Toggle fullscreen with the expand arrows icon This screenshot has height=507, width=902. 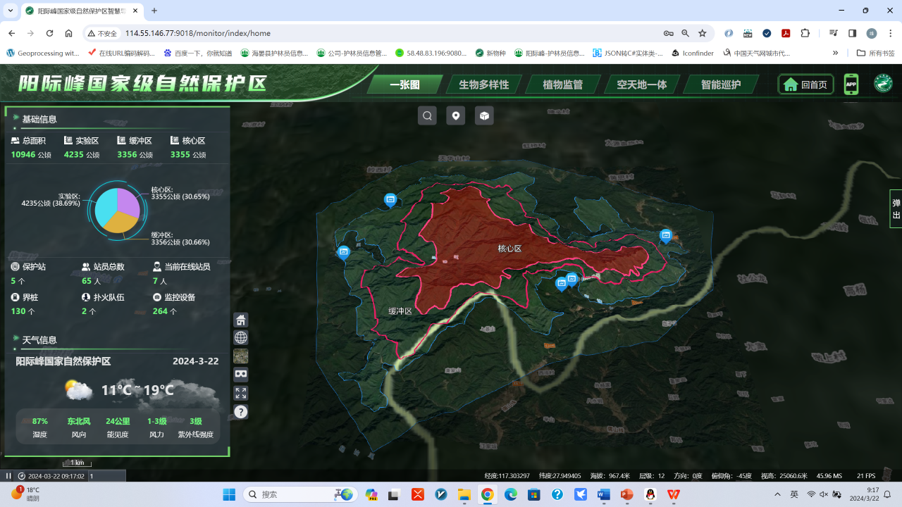(241, 393)
